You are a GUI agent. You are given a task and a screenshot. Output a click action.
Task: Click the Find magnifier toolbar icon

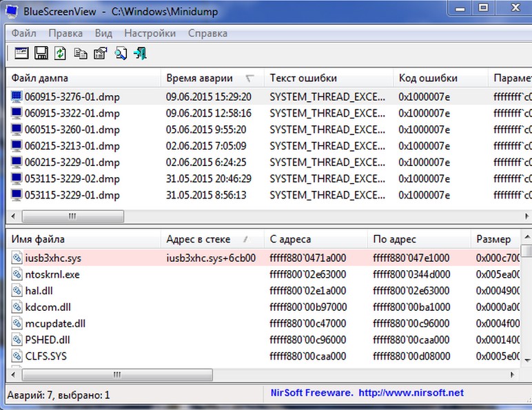(121, 53)
